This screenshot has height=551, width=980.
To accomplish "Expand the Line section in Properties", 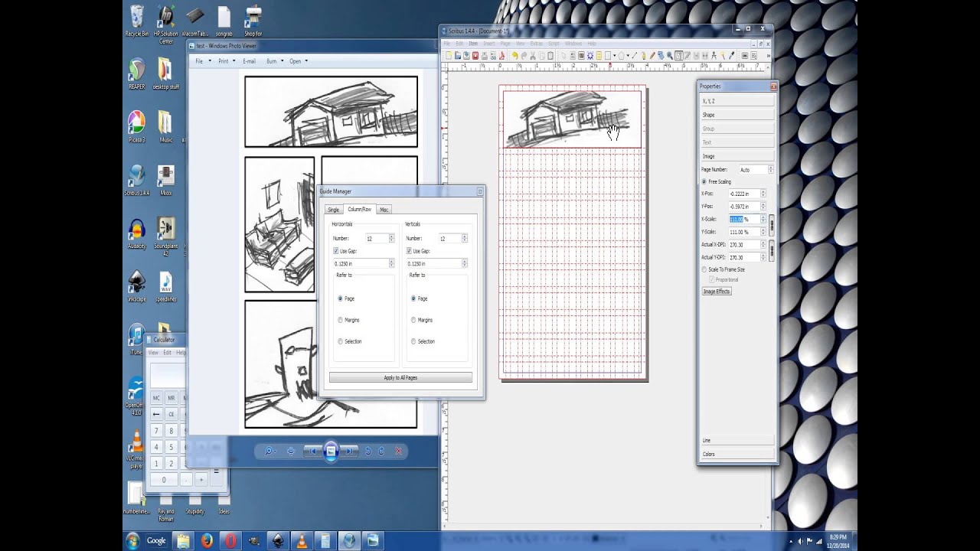I will [x=737, y=440].
